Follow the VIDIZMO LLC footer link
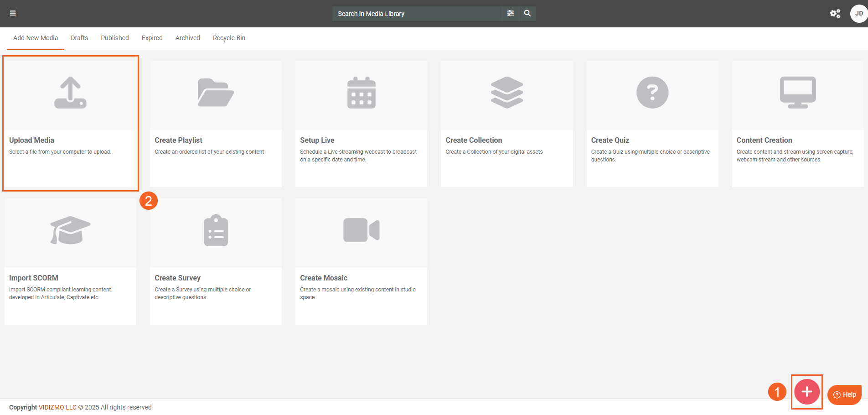 (x=57, y=407)
